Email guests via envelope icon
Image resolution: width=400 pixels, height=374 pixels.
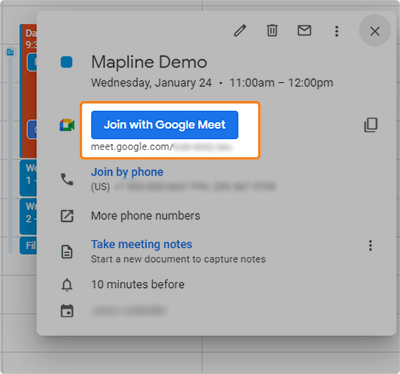pyautogui.click(x=304, y=31)
